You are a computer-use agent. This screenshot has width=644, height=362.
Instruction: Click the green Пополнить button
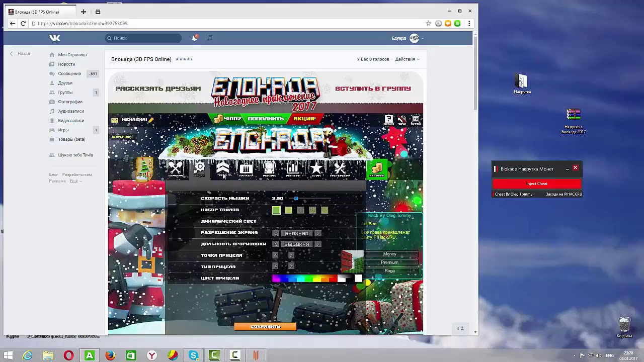pos(266,119)
